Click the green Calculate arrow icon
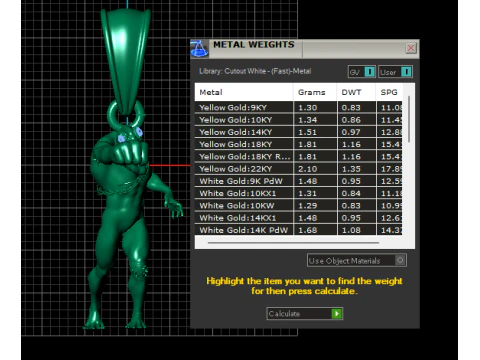 [x=337, y=314]
